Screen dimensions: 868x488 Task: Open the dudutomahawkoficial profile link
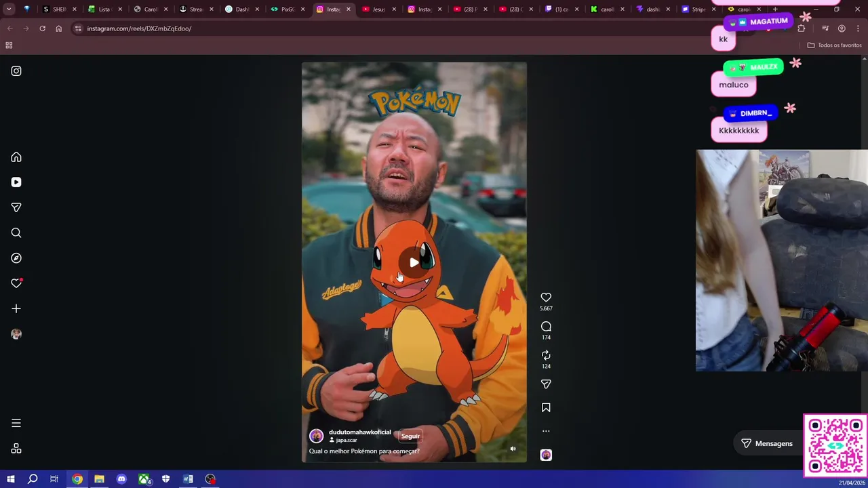tap(360, 432)
